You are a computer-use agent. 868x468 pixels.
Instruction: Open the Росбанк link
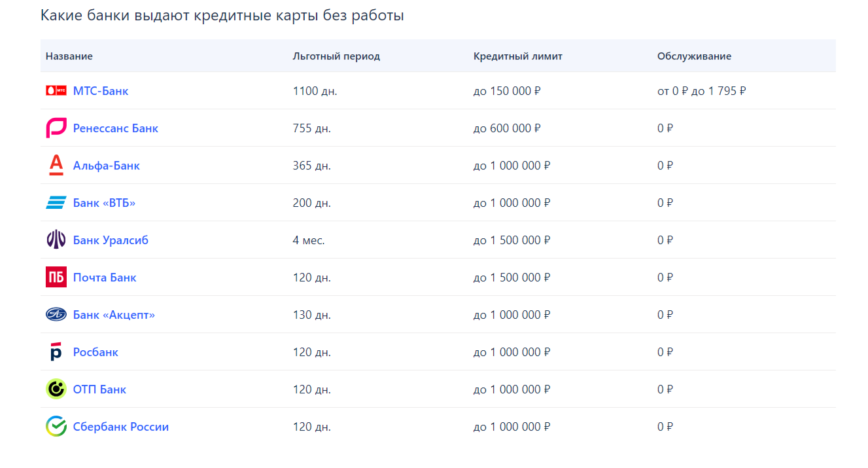(x=95, y=352)
